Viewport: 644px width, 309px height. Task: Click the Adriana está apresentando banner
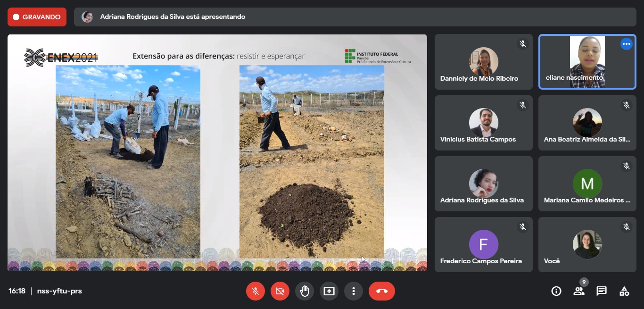click(x=173, y=17)
